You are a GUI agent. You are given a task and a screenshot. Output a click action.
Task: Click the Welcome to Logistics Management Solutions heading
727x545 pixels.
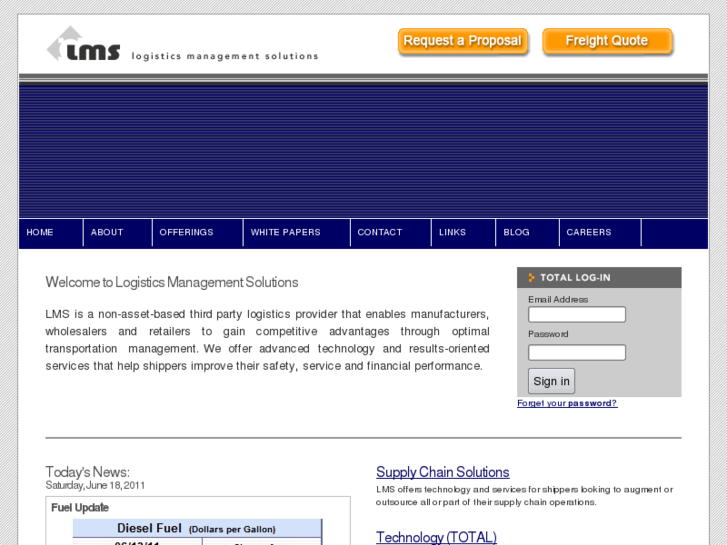point(172,282)
